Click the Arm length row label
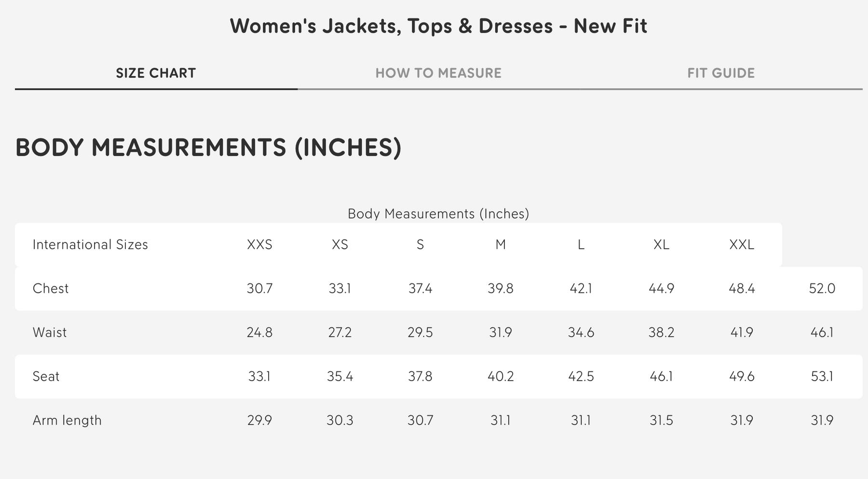The width and height of the screenshot is (868, 479). (x=67, y=420)
